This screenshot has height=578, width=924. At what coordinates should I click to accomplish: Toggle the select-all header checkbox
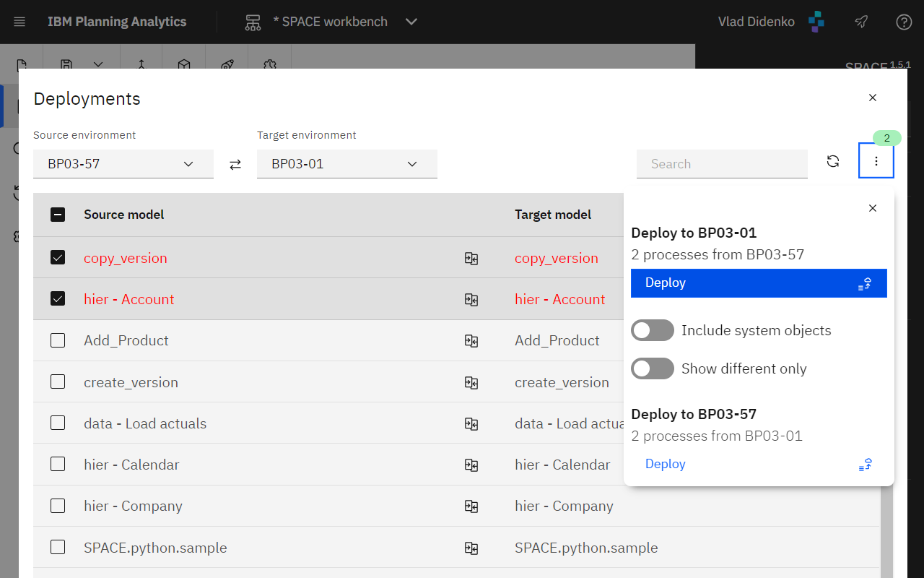pos(58,215)
